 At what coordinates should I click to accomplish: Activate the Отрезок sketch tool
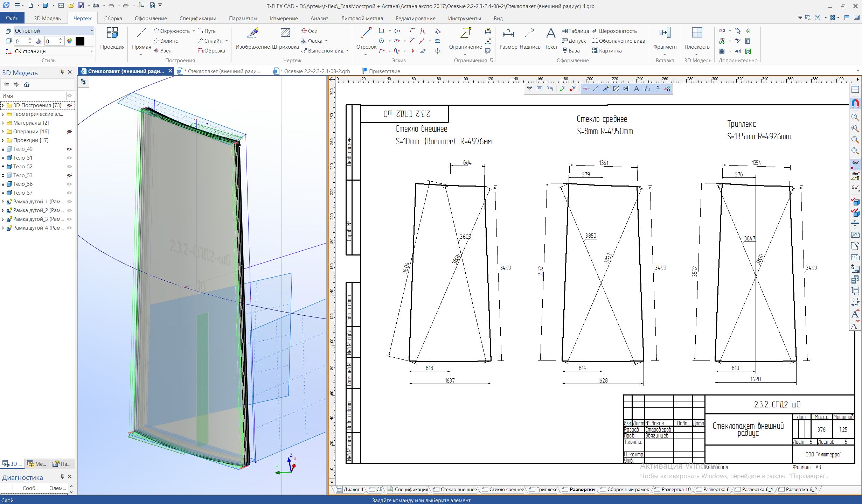366,38
